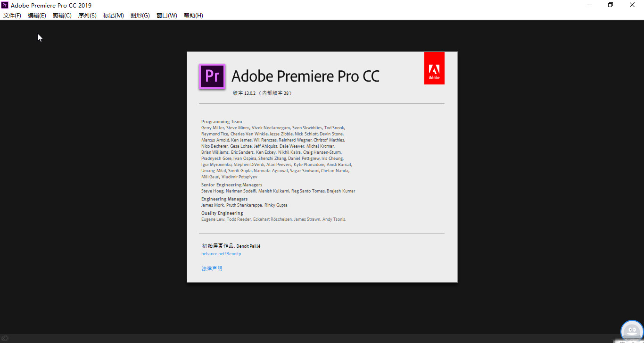Screen dimensions: 644x343
Task: Restore down the Premiere Pro window
Action: click(x=611, y=5)
